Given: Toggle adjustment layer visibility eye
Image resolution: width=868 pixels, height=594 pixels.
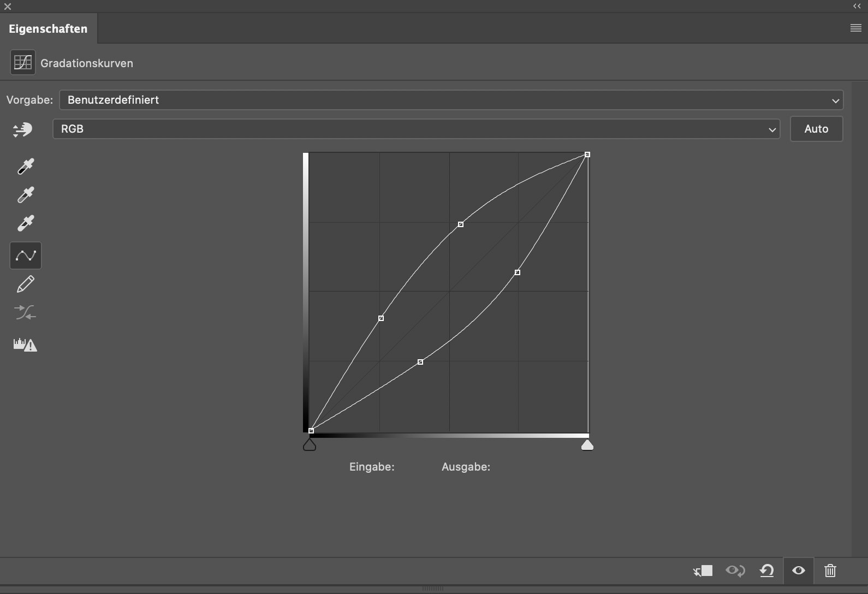Looking at the screenshot, I should (799, 571).
